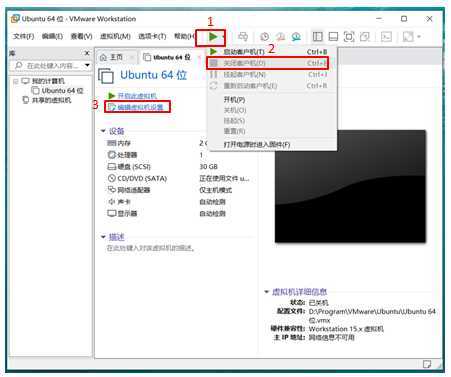Click the send Ctrl+Alt+Del toolbar icon

[243, 37]
